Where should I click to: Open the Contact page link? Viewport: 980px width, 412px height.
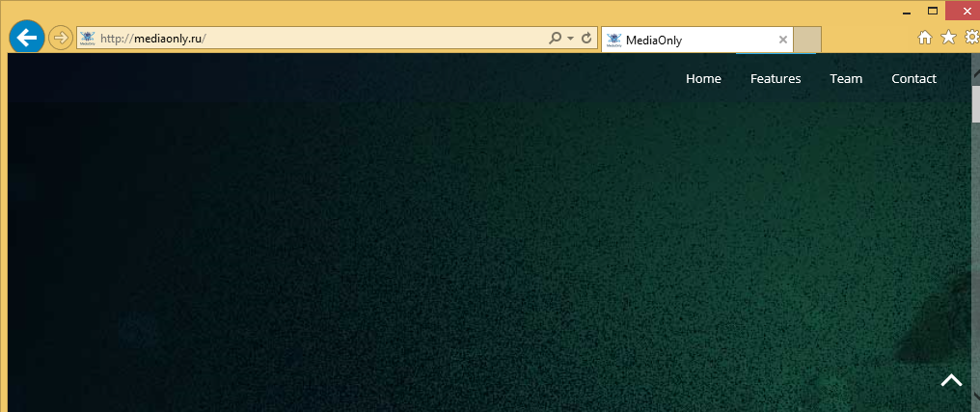tap(913, 79)
